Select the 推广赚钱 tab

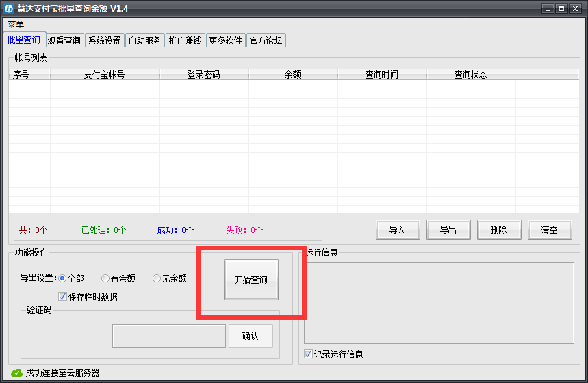[x=185, y=40]
